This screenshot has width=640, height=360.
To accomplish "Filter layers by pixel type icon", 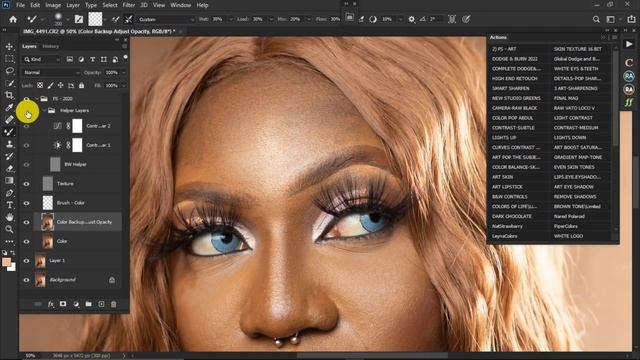I will point(70,60).
